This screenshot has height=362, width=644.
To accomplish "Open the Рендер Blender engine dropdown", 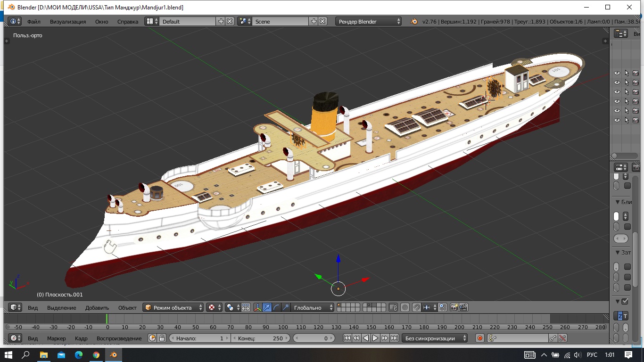I will [x=369, y=22].
